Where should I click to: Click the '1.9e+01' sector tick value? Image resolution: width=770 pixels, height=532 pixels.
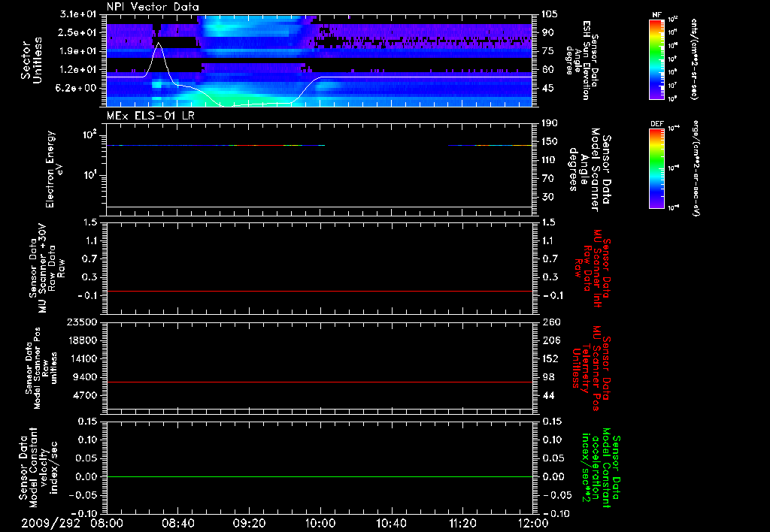(78, 51)
